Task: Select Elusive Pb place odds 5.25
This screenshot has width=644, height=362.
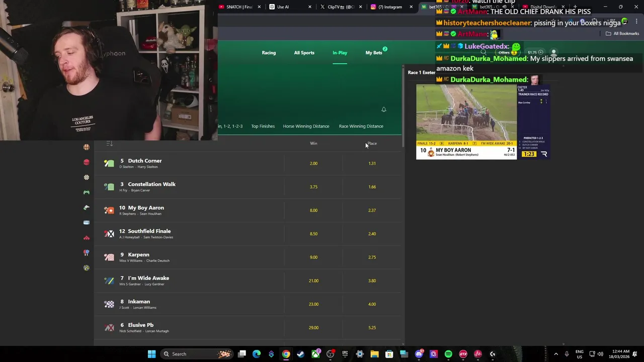Action: pyautogui.click(x=372, y=327)
